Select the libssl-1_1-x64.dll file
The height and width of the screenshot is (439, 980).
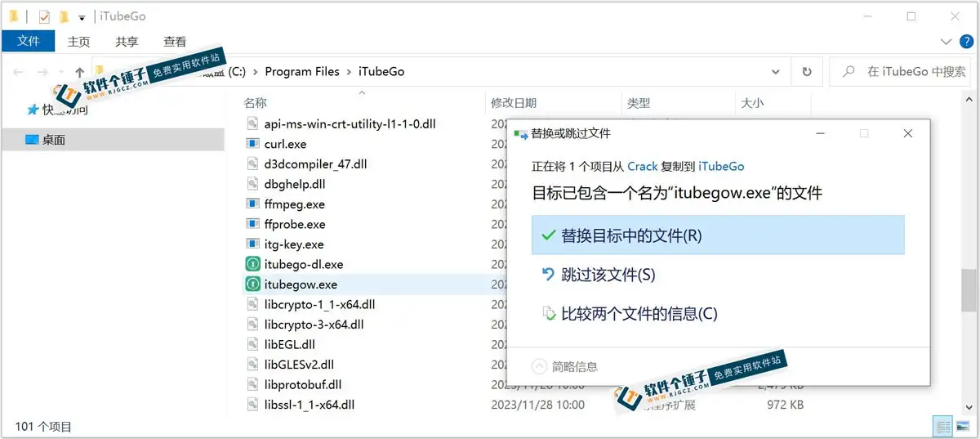310,405
